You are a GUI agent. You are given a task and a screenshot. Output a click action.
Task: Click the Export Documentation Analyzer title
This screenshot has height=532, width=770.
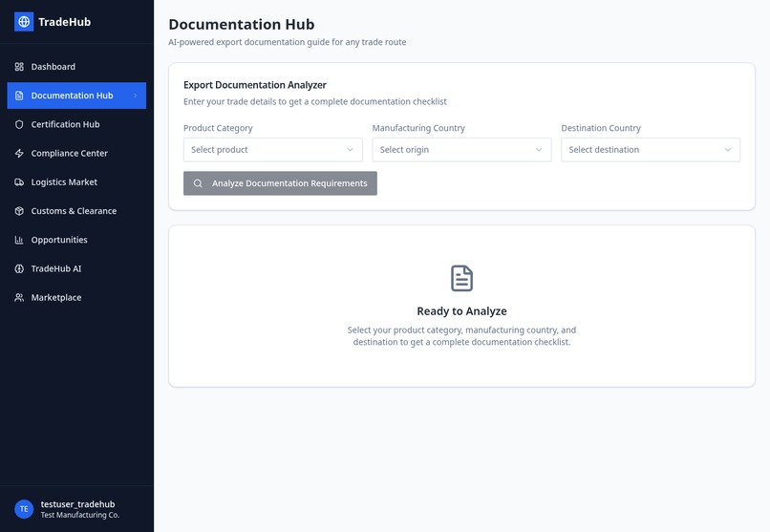[x=255, y=85]
